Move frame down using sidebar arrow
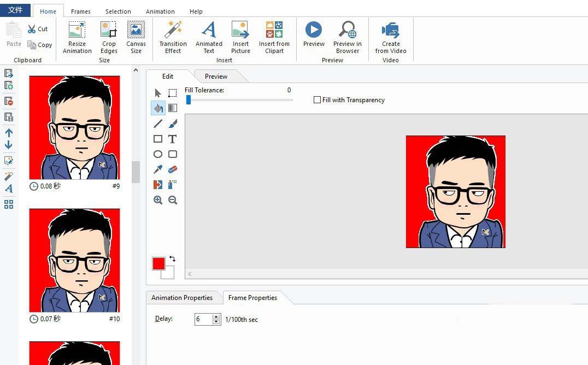This screenshot has width=588, height=365. click(x=9, y=145)
